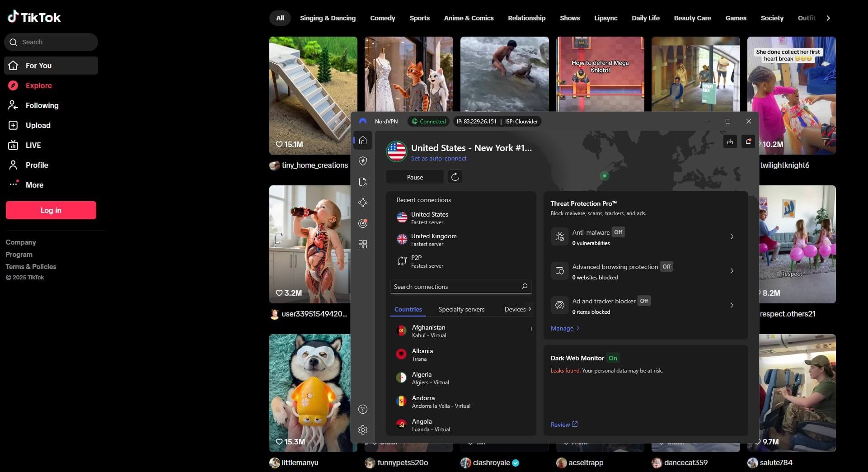This screenshot has width=868, height=472.
Task: Select Andorra la Vella - Virtual server
Action: click(x=461, y=401)
